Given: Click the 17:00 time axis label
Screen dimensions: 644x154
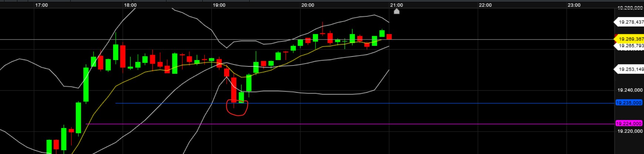Looking at the screenshot, I should click(41, 5).
